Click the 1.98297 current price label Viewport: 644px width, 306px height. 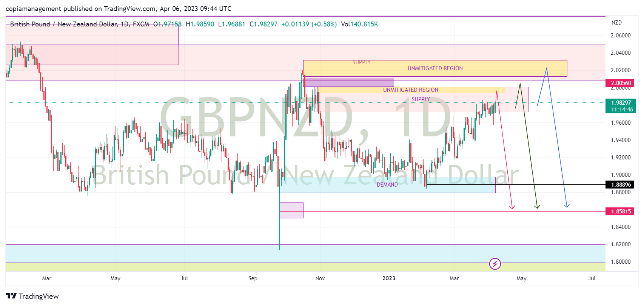[x=621, y=103]
